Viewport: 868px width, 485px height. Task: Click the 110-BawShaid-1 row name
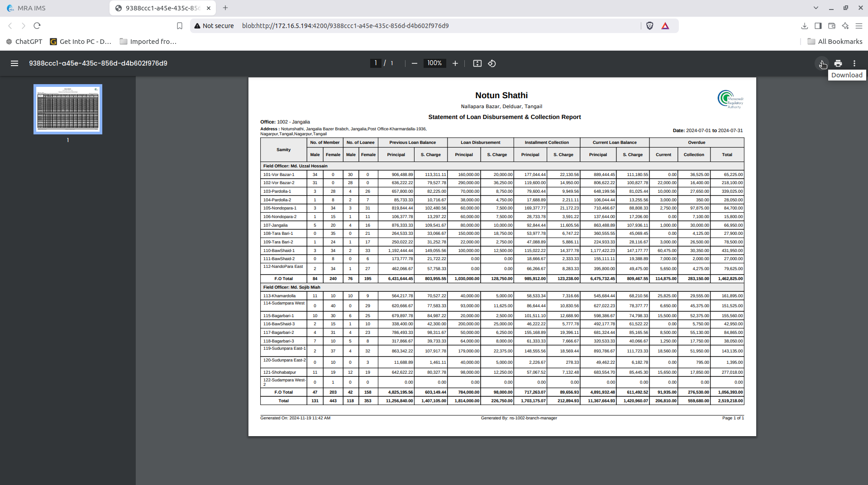(279, 251)
